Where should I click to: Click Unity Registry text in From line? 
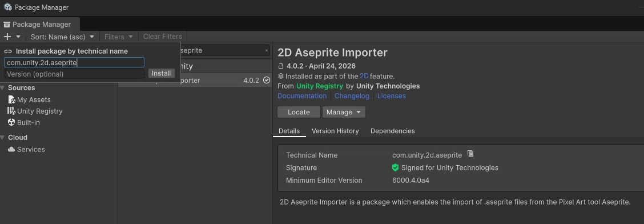point(320,86)
